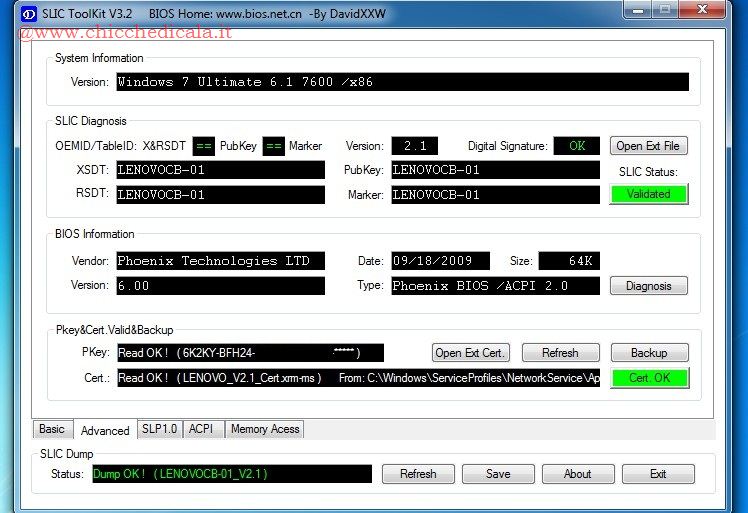
Task: Click the PKey field
Action: coord(250,353)
